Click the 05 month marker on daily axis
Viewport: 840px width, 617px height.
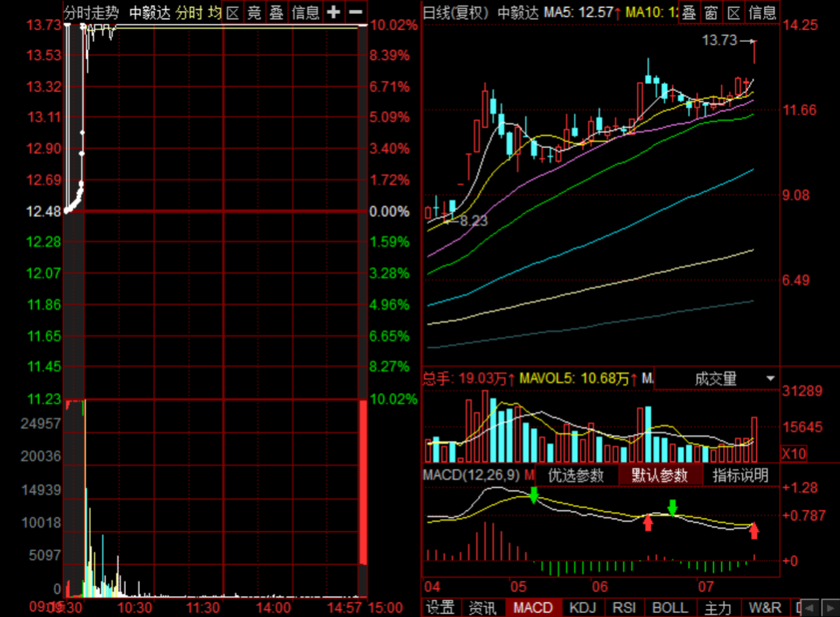(518, 587)
